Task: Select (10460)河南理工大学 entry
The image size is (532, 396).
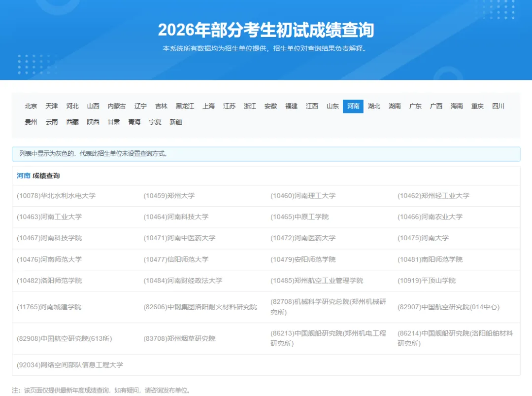Action: pos(303,196)
